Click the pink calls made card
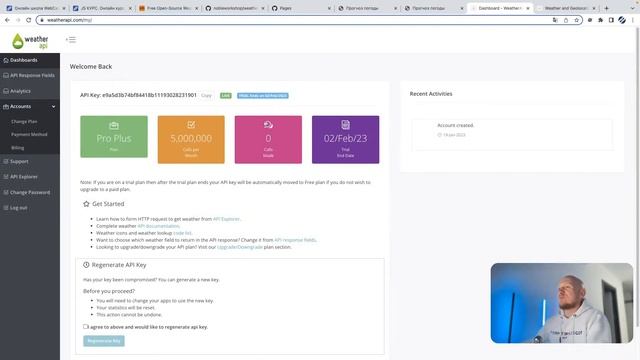 pyautogui.click(x=268, y=140)
